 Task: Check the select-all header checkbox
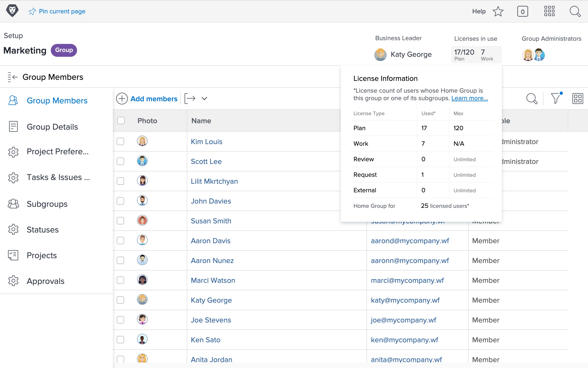121,121
